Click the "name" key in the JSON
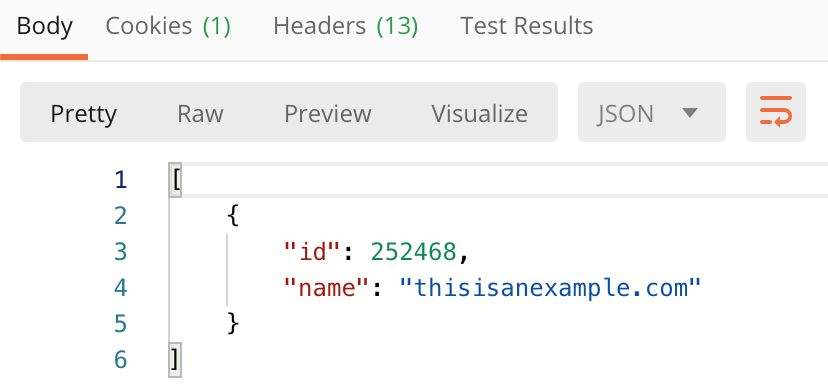828x390 pixels. pyautogui.click(x=327, y=288)
